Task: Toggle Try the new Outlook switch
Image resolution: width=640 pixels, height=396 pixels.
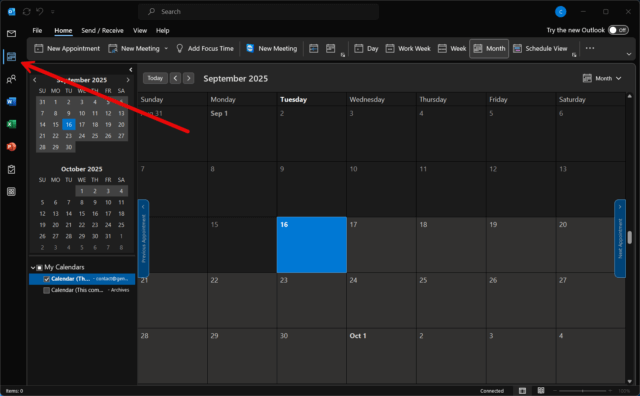Action: click(618, 30)
